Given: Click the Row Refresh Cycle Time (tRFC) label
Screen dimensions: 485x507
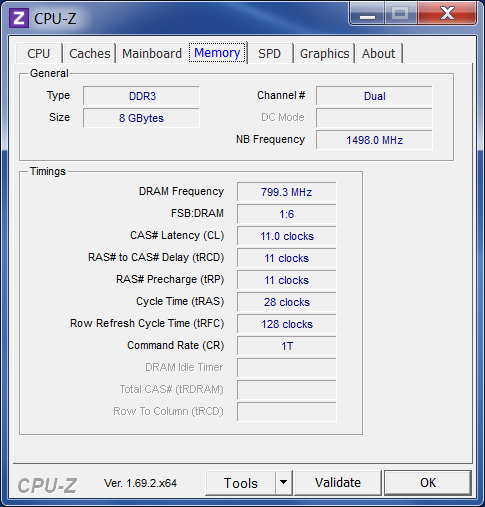Looking at the screenshot, I should pyautogui.click(x=147, y=323).
